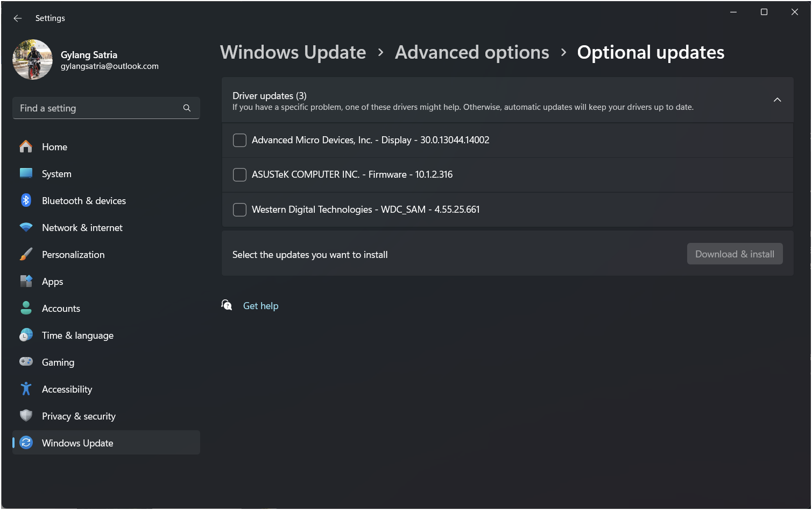Screen dimensions: 812x510
Task: Check the ASUSTeK Firmware update box
Action: point(239,174)
